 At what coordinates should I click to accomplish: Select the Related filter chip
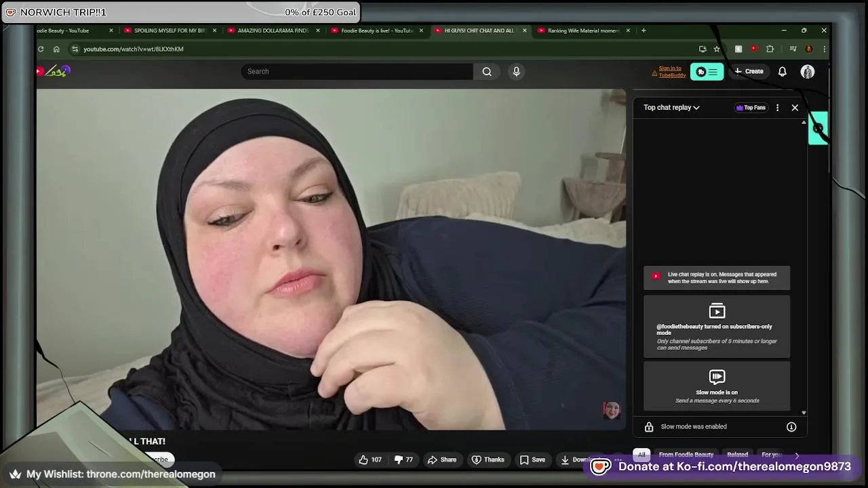pos(737,455)
